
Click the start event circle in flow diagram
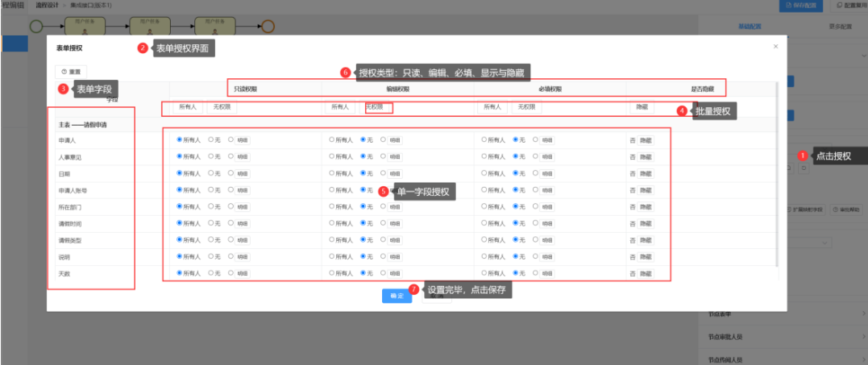click(36, 26)
